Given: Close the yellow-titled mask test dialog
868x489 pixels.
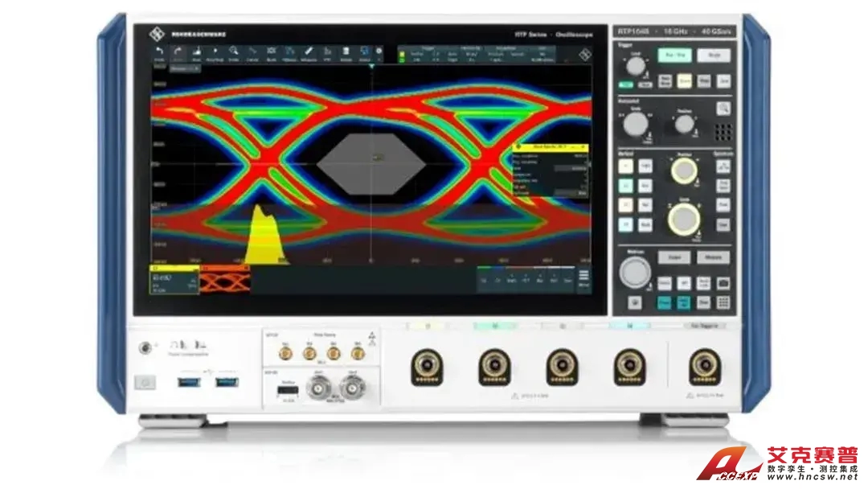Looking at the screenshot, I should pyautogui.click(x=584, y=147).
